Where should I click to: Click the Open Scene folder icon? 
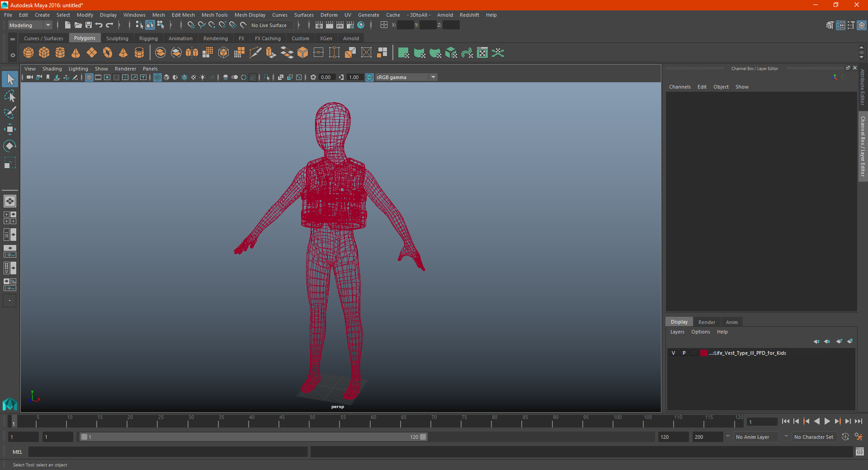[78, 25]
